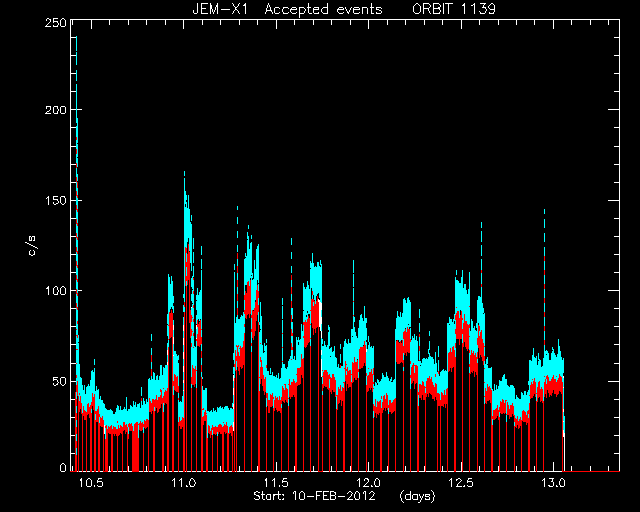Click the 50 y-axis tick label
Screen dimensions: 640x512
coord(59,381)
